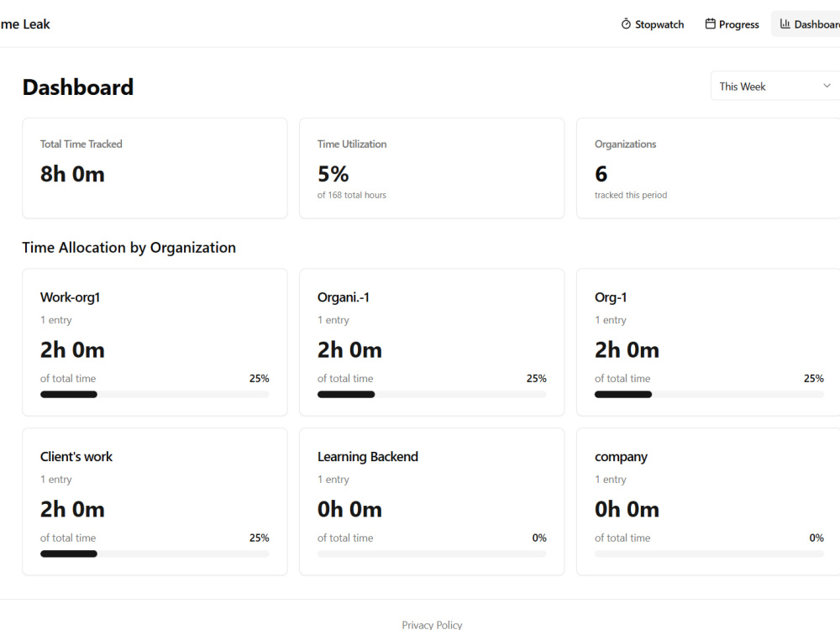Click the 2h 0m value in Client's work
Viewport: 840px width, 630px height.
[x=72, y=510]
